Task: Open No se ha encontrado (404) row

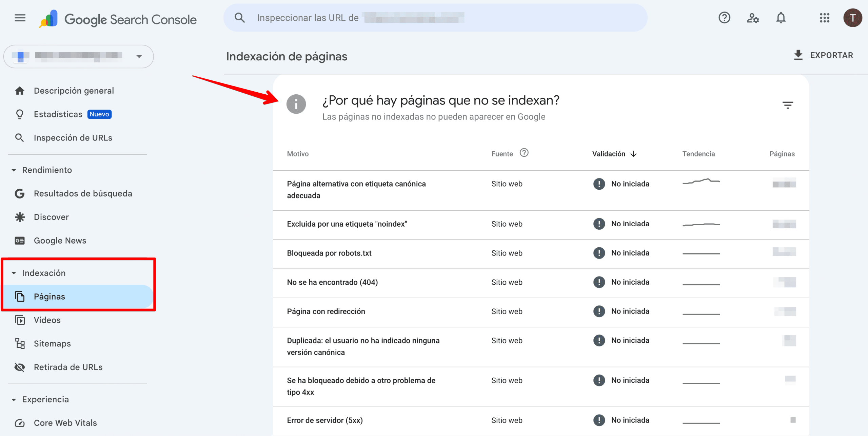Action: 541,283
